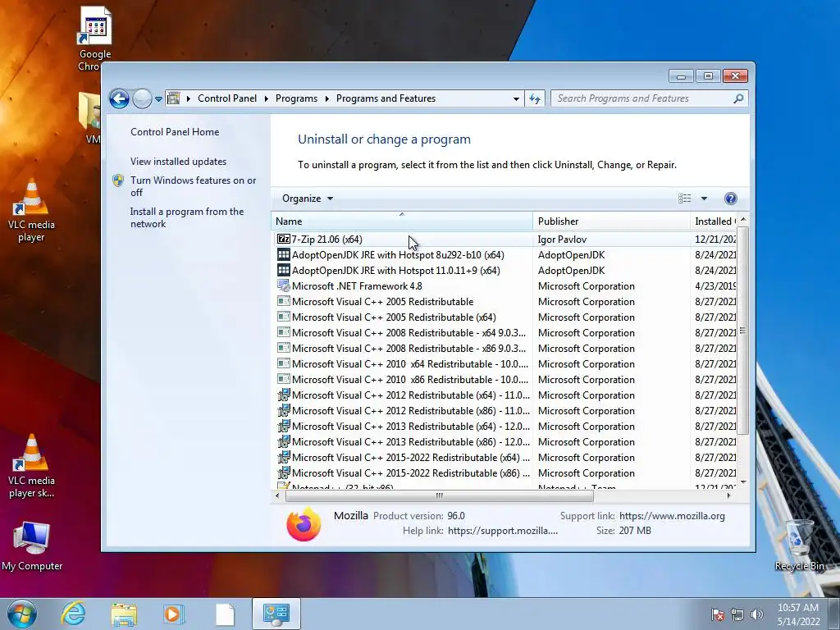Click the Programs and Features breadcrumb
Screen dimensions: 840x630
tap(386, 98)
